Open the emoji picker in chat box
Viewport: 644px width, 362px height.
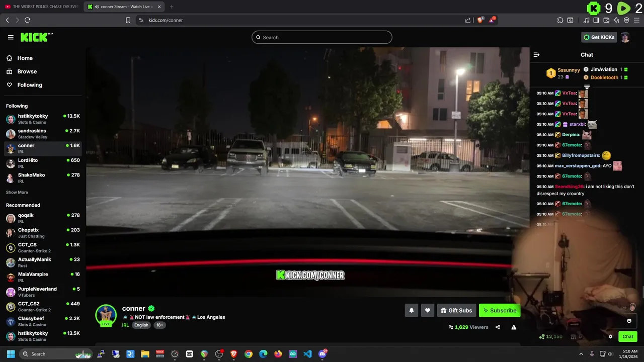(x=629, y=321)
